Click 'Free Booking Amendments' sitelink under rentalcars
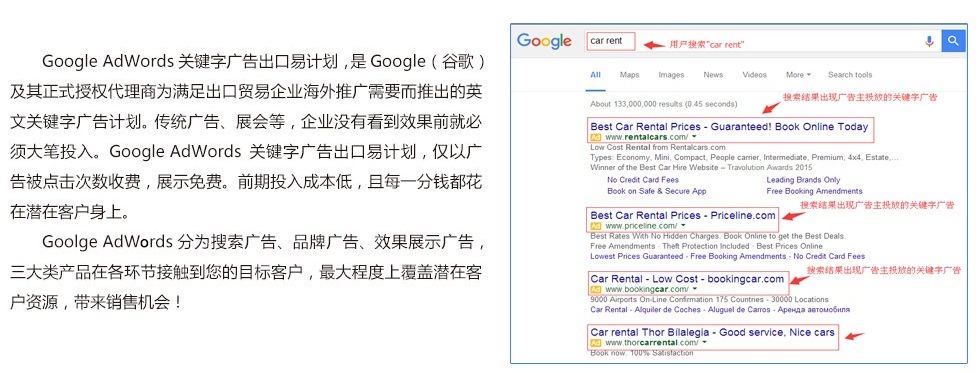Viewport: 980px width, 373px height. pos(814,191)
